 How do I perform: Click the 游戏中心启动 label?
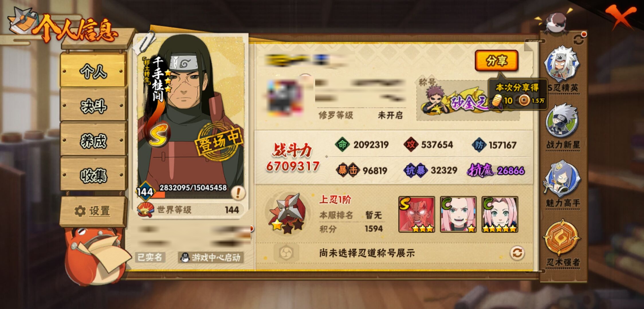tap(211, 257)
